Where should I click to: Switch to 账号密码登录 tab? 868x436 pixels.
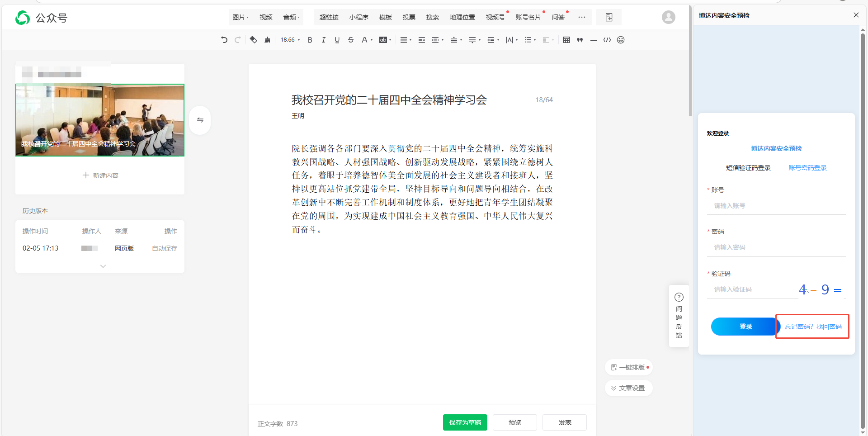click(807, 168)
